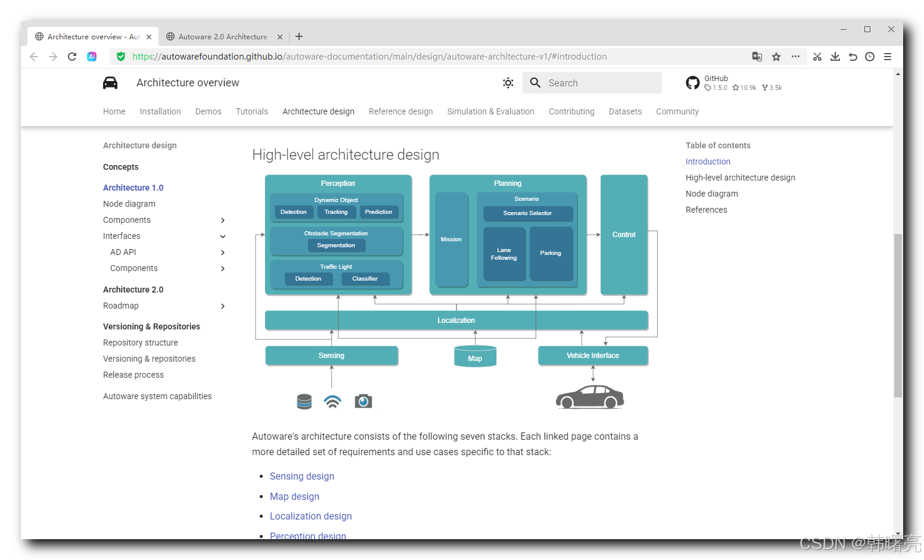The image size is (924, 560).
Task: Expand the sidebar Components item under Node diagram
Action: pyautogui.click(x=223, y=220)
